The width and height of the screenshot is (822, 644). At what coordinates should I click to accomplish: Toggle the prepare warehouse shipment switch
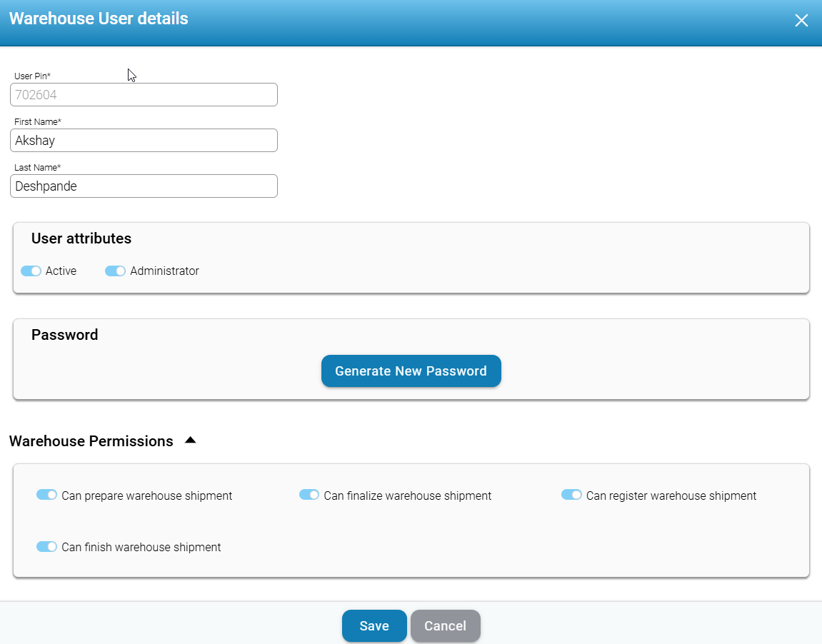[46, 495]
